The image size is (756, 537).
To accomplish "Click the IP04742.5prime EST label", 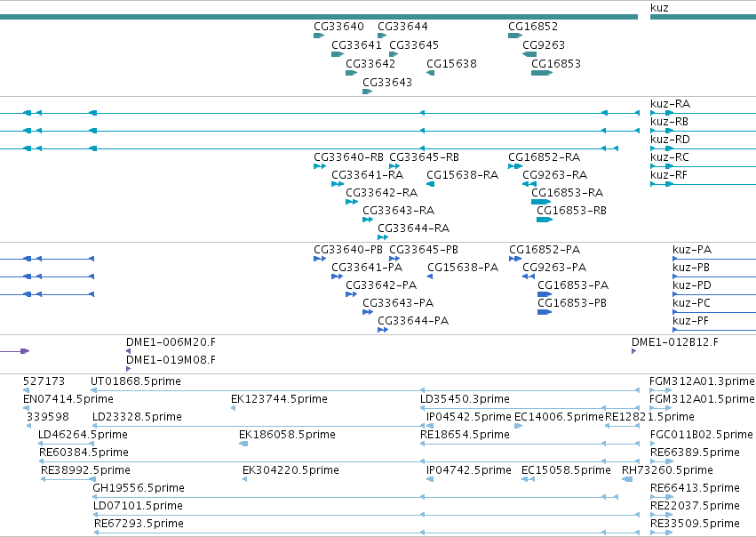I will pyautogui.click(x=469, y=470).
